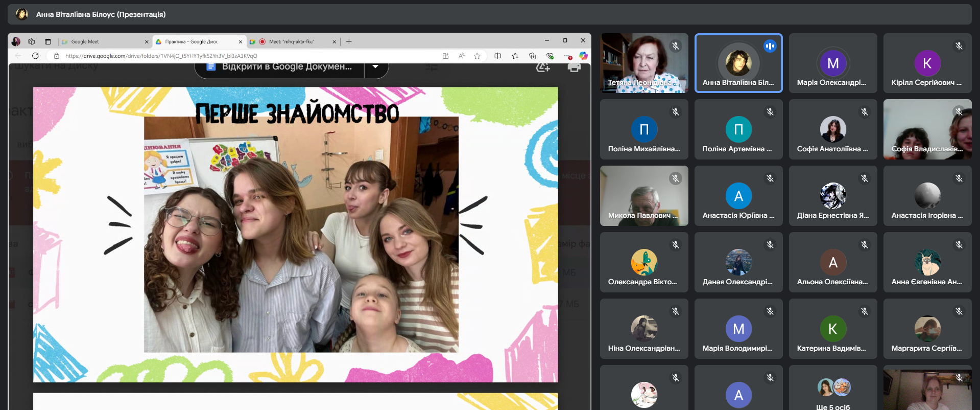
Task: Toggle the muted mic on Тетяна Леонідівна's tile
Action: click(675, 46)
